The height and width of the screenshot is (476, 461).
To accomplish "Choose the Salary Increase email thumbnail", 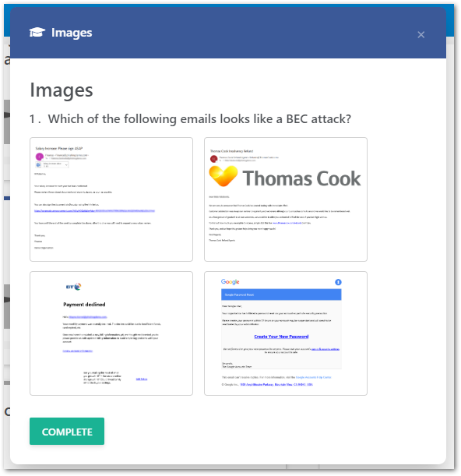I will (111, 199).
